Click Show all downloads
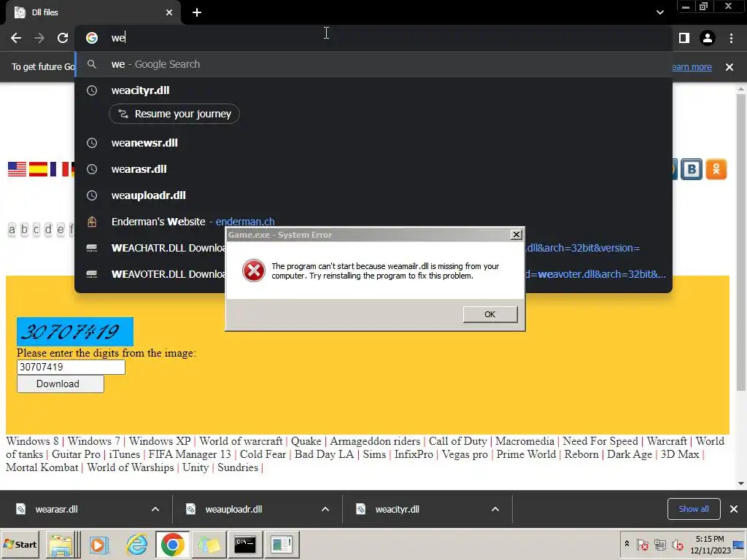The image size is (747, 560). pos(694,509)
